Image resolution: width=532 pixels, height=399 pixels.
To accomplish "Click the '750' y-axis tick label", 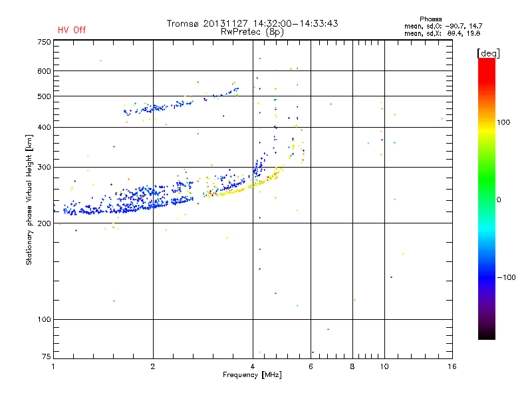I will pyautogui.click(x=44, y=42).
